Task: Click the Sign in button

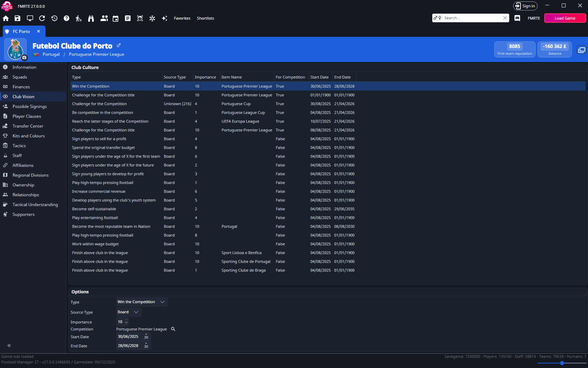Action: point(525,6)
